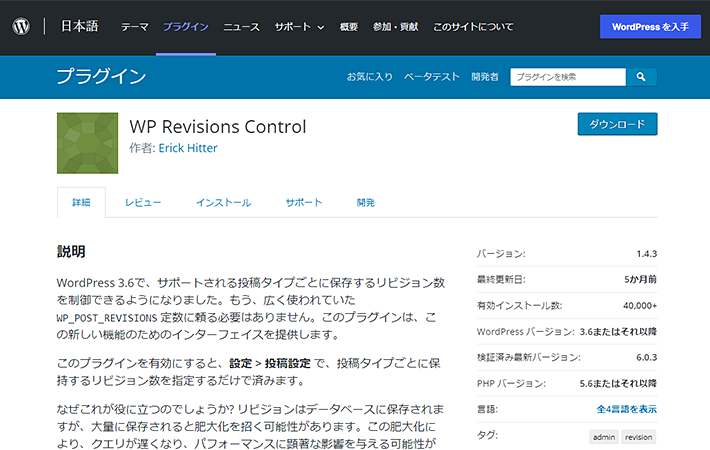Click the 3.6またはそれ以降 WordPress version value
Viewport: 710px width, 450px height.
coord(618,331)
